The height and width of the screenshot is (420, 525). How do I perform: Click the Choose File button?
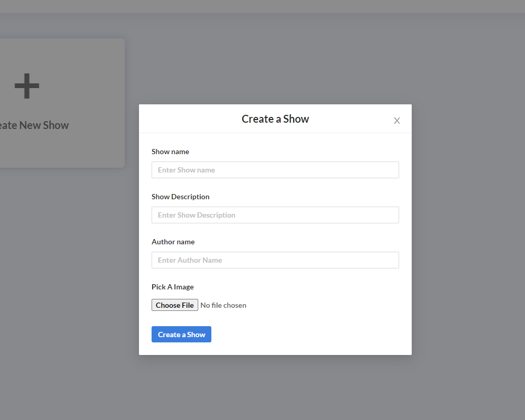175,305
